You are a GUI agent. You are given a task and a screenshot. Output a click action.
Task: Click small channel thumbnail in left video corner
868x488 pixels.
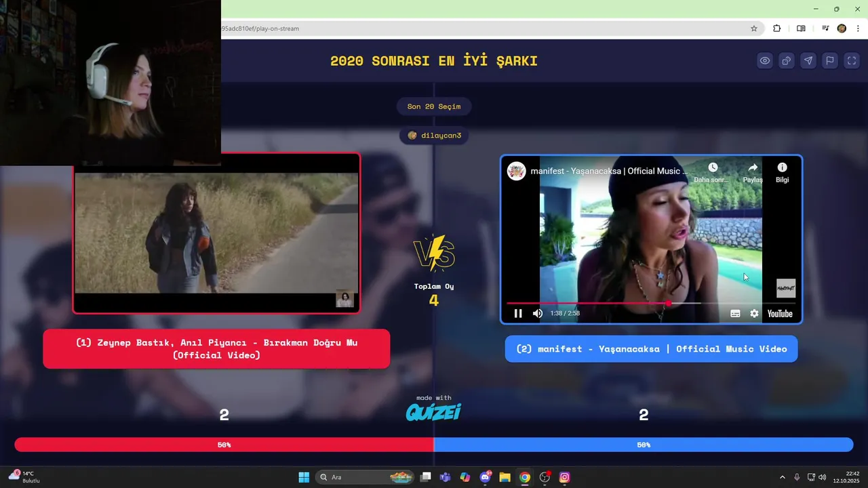344,299
